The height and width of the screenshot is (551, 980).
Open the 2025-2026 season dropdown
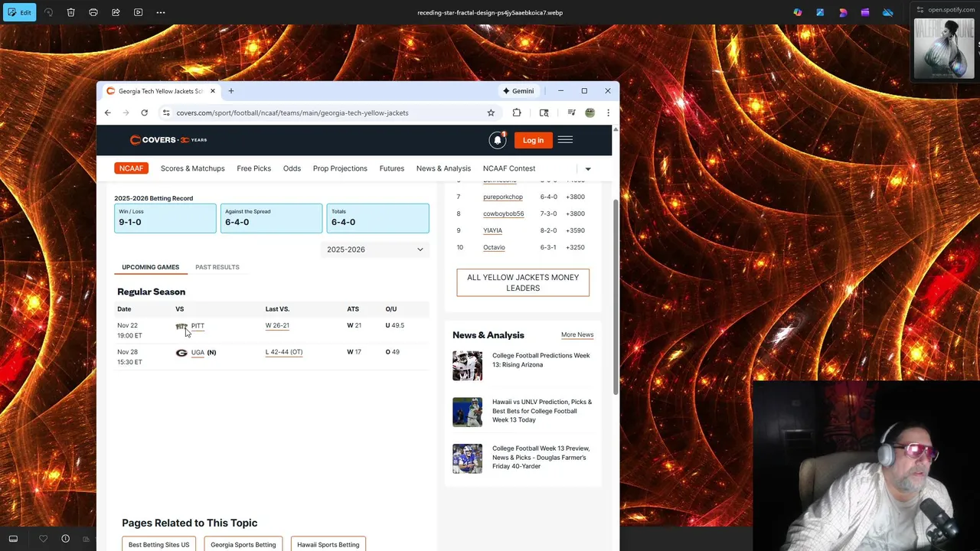pyautogui.click(x=374, y=249)
